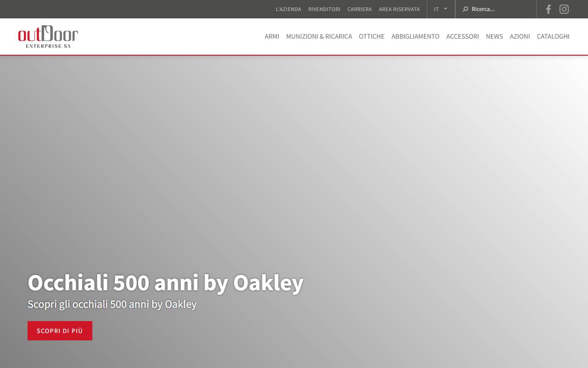Click the SCOPRI DI PIÙ button
588x368 pixels.
(x=60, y=331)
